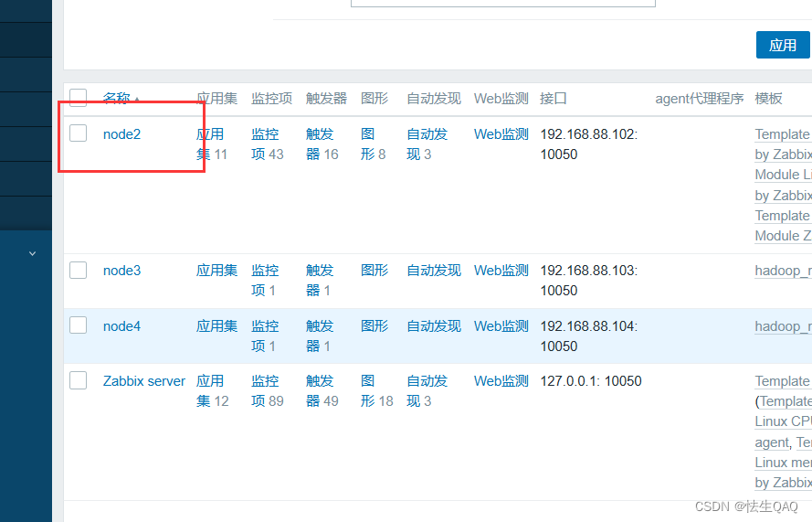Click node4 interface 192.168.88.104:10050
Viewport: 812px width, 522px height.
point(589,336)
